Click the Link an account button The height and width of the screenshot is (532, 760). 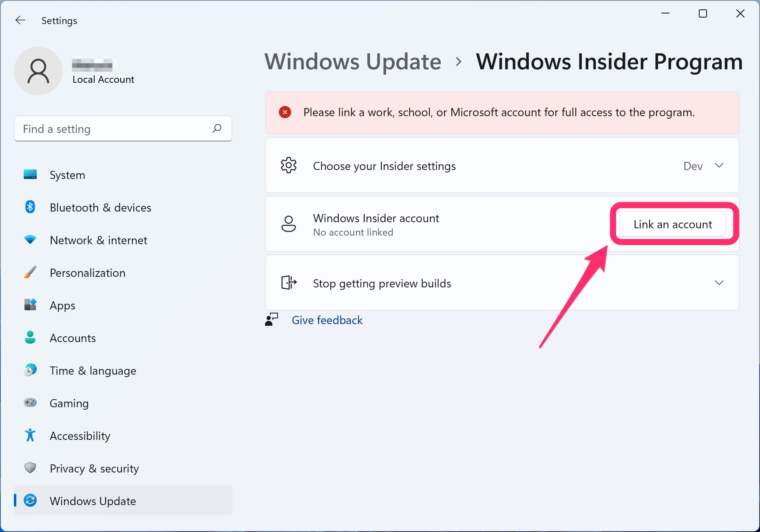pos(672,224)
